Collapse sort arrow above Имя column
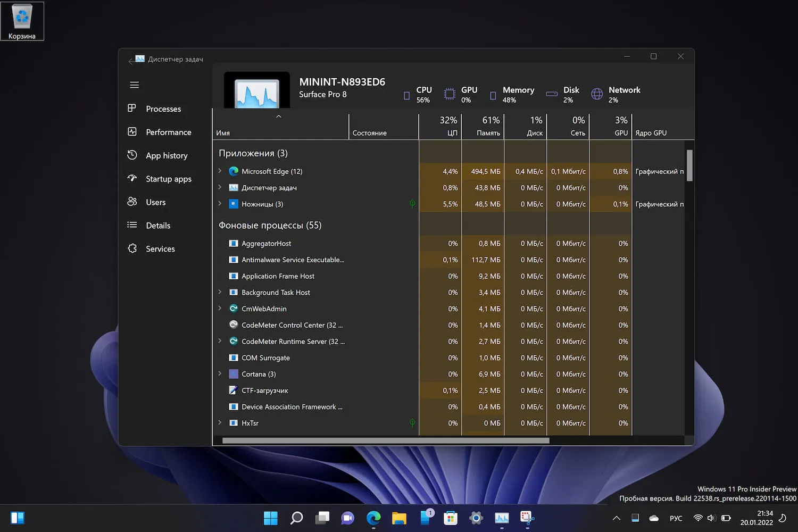 pos(279,117)
